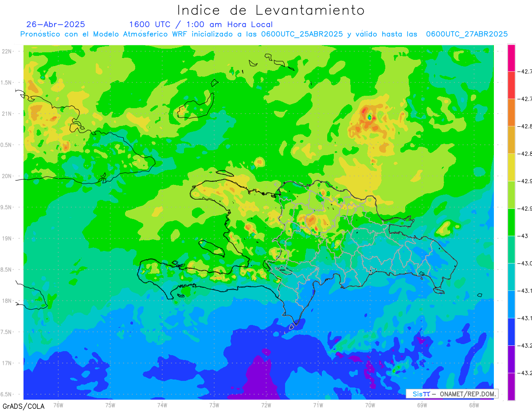Click the bright green legend swatch above -43
The height and width of the screenshot is (411, 532).
pos(511,222)
